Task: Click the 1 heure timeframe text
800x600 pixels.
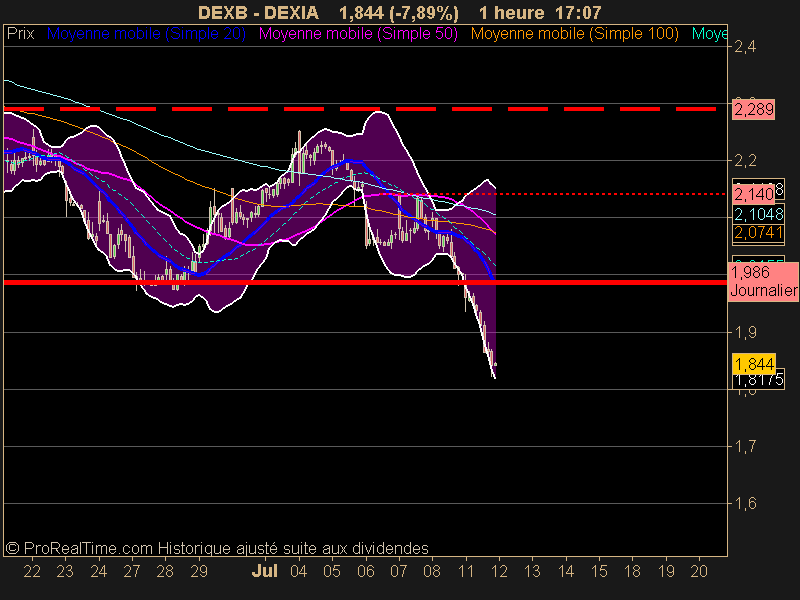Action: click(512, 12)
